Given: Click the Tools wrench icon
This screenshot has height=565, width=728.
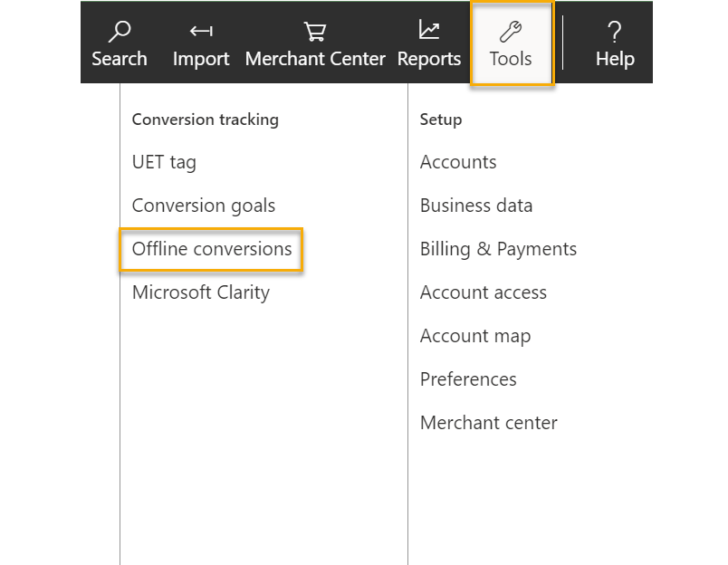Looking at the screenshot, I should pyautogui.click(x=512, y=32).
